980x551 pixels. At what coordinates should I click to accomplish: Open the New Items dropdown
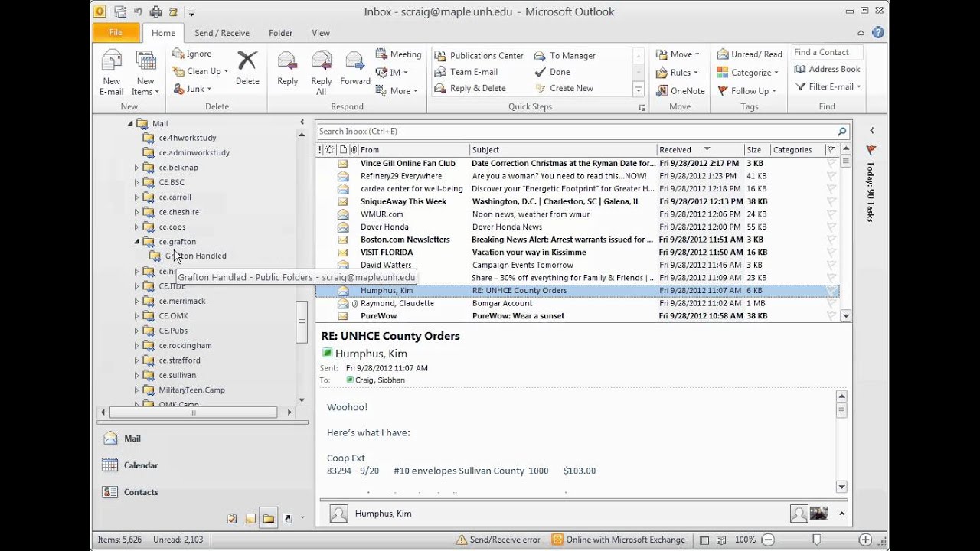pyautogui.click(x=145, y=73)
